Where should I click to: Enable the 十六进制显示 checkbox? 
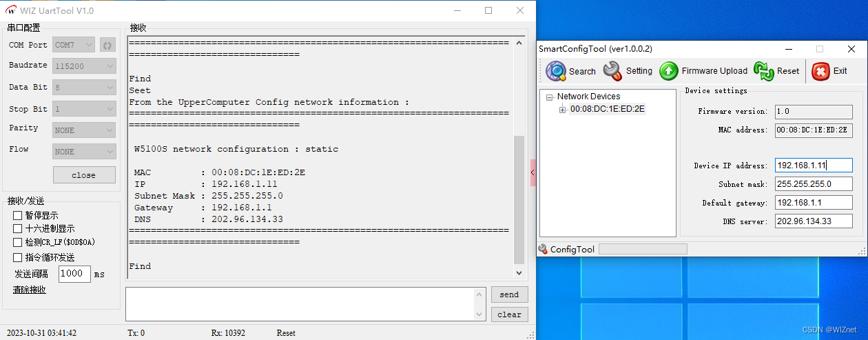[x=18, y=228]
